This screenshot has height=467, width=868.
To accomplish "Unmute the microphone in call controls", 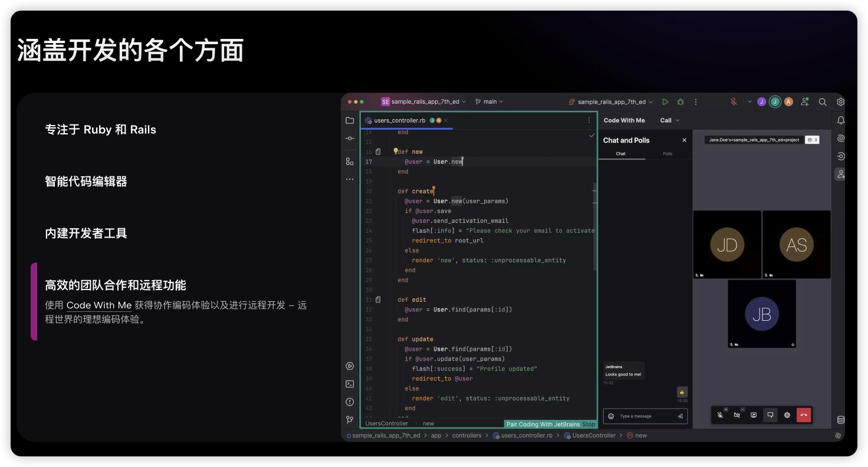I will [720, 415].
